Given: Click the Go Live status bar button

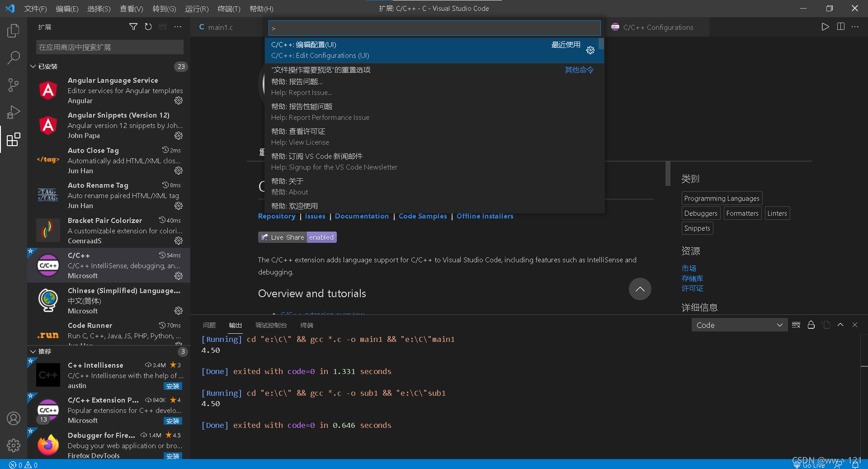Looking at the screenshot, I should pyautogui.click(x=809, y=465).
